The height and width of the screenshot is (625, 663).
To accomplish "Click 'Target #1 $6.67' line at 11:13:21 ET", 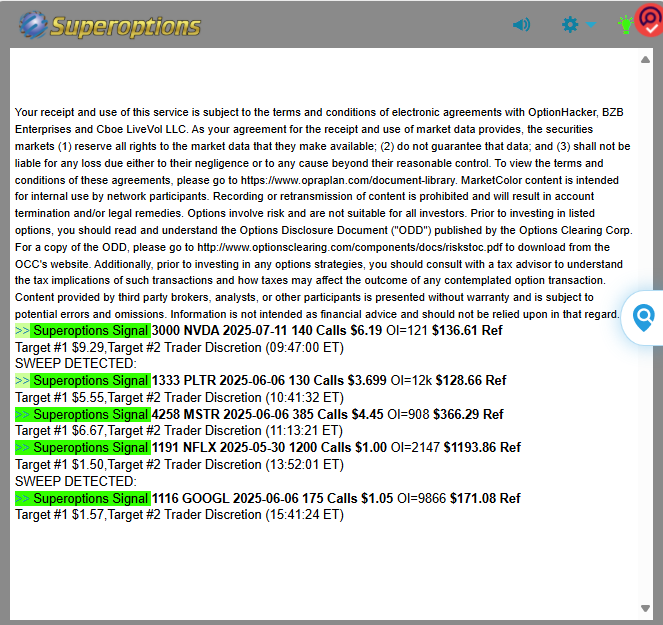I will coord(179,430).
